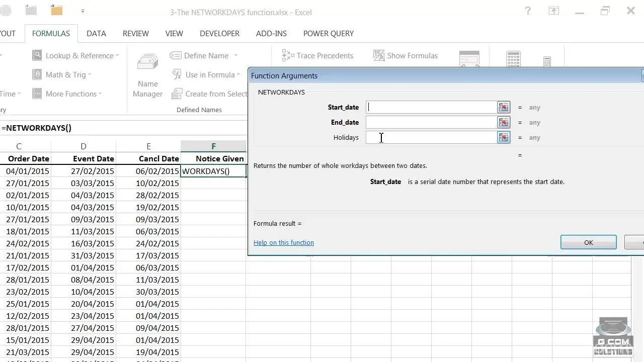Click the Notice Given header cell
Screen dimensions: 644x362
pyautogui.click(x=213, y=159)
